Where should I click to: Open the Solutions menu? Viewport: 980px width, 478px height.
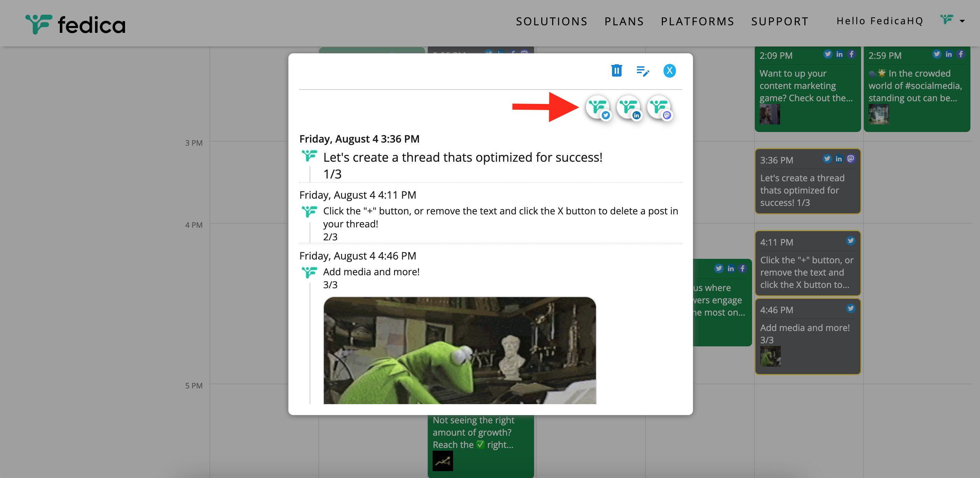(552, 21)
